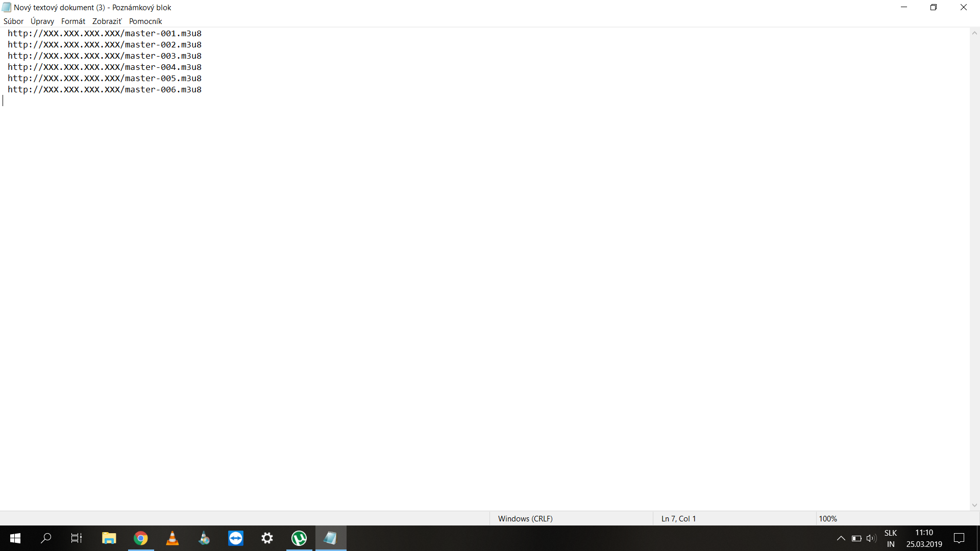Click the SLK keyboard language indicator

(891, 538)
